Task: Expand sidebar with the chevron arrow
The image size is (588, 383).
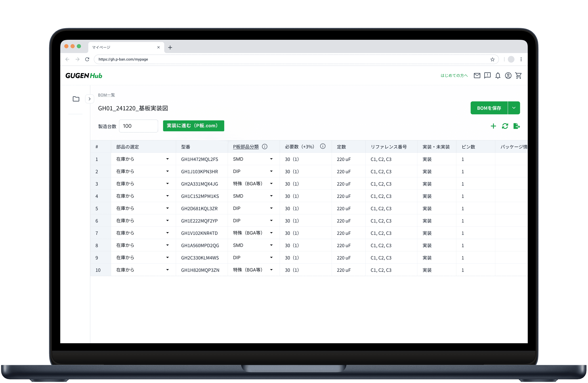Action: pyautogui.click(x=89, y=99)
